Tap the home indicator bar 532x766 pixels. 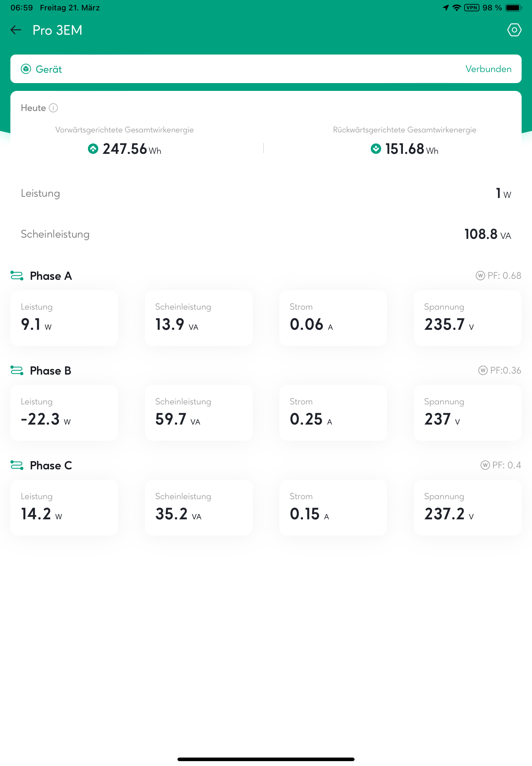click(266, 759)
